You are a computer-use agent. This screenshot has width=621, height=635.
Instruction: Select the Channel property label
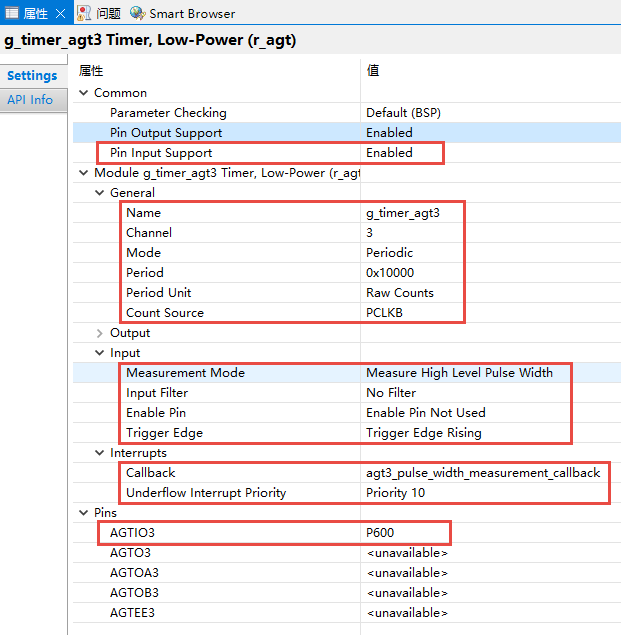tap(149, 233)
